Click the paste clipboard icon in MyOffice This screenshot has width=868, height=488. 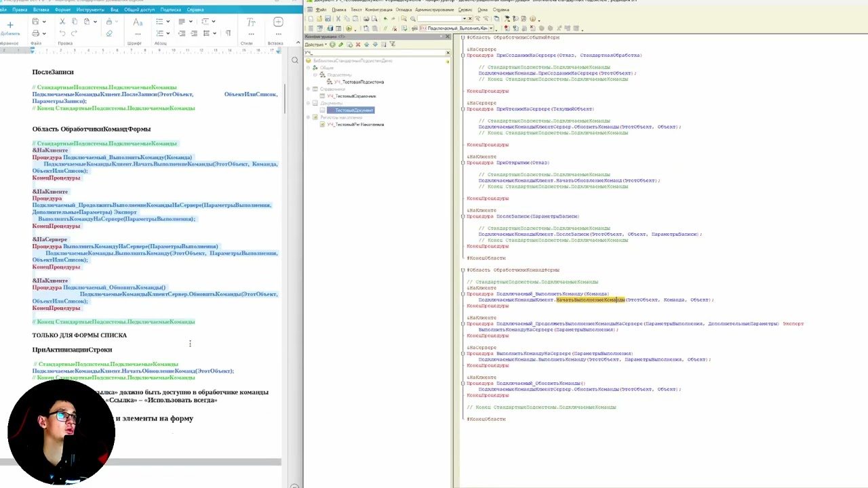point(87,22)
